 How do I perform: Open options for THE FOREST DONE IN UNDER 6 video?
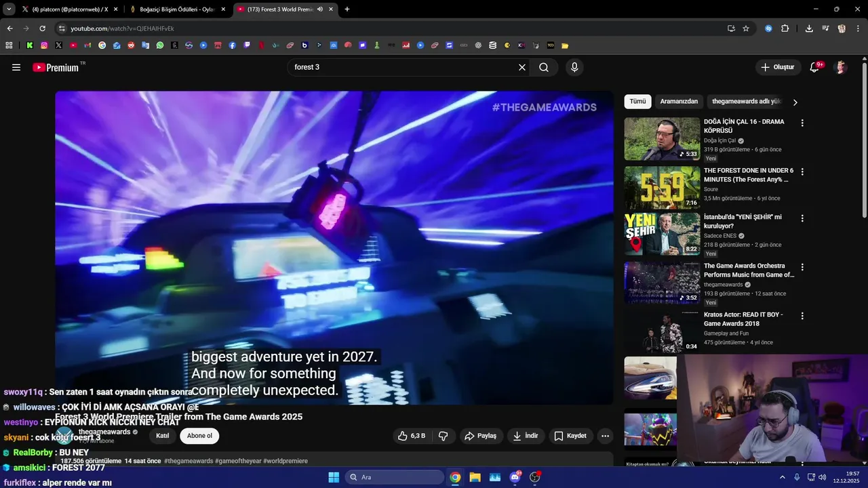pos(802,172)
